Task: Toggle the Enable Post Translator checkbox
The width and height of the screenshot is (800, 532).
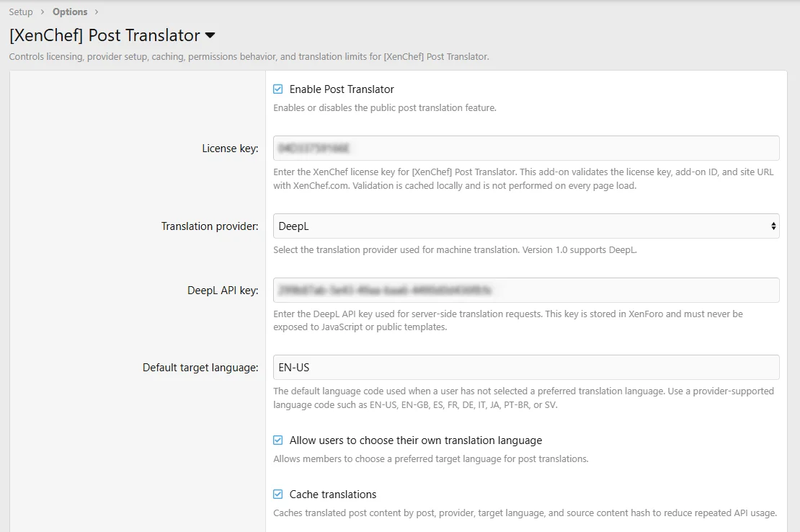Action: pos(278,89)
